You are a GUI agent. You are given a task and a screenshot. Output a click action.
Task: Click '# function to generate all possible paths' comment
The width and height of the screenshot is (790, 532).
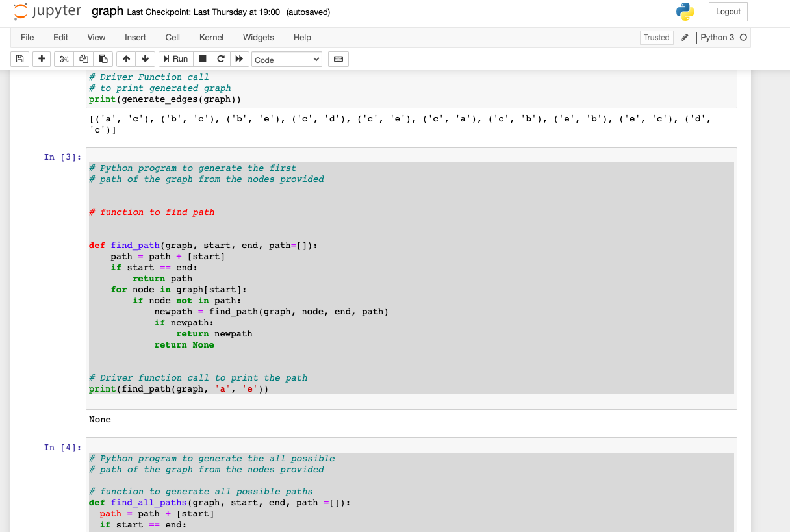(x=201, y=492)
